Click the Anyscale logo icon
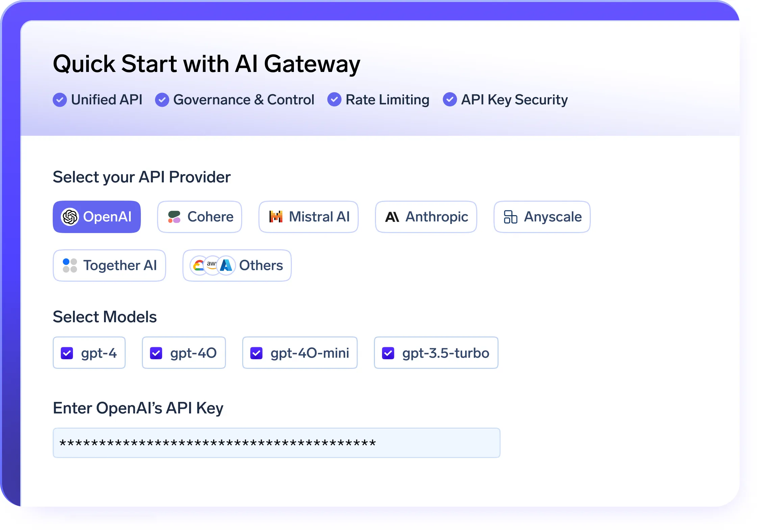Viewport: 760px width, 532px height. click(510, 217)
